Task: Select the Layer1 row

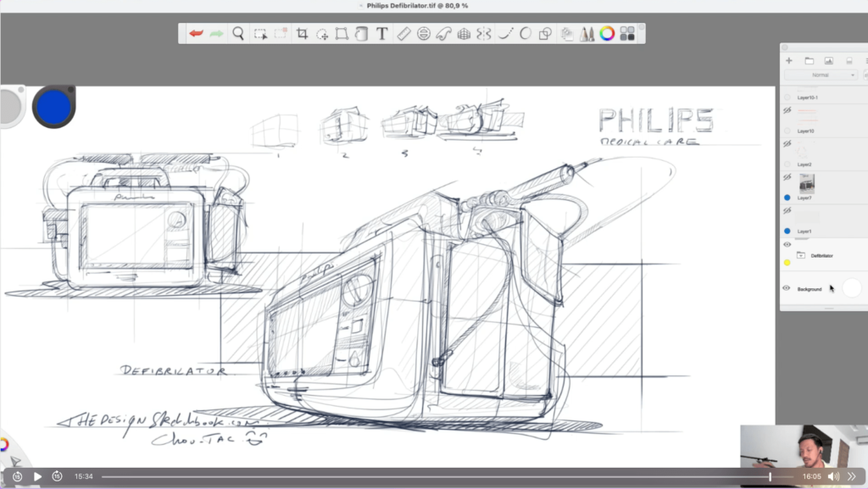Action: (824, 220)
